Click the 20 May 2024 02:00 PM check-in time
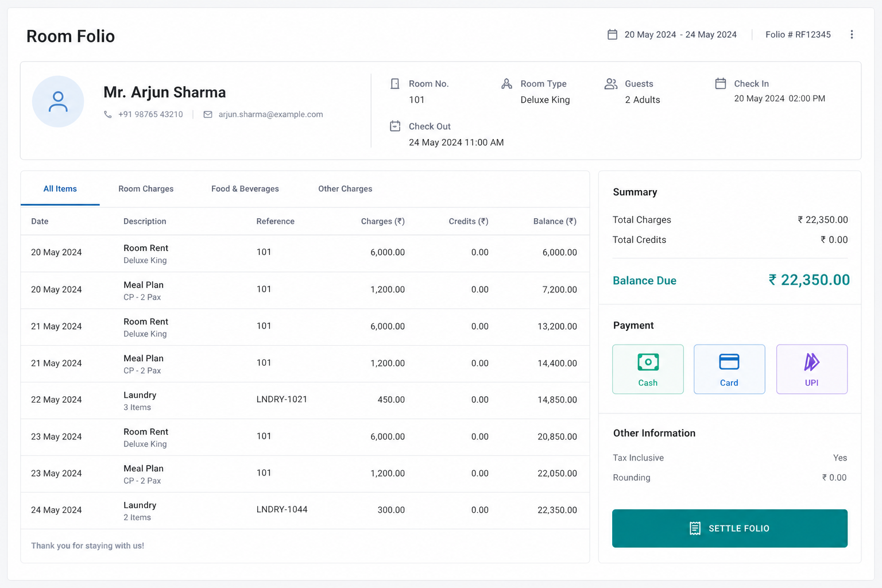The image size is (882, 588). 779,99
